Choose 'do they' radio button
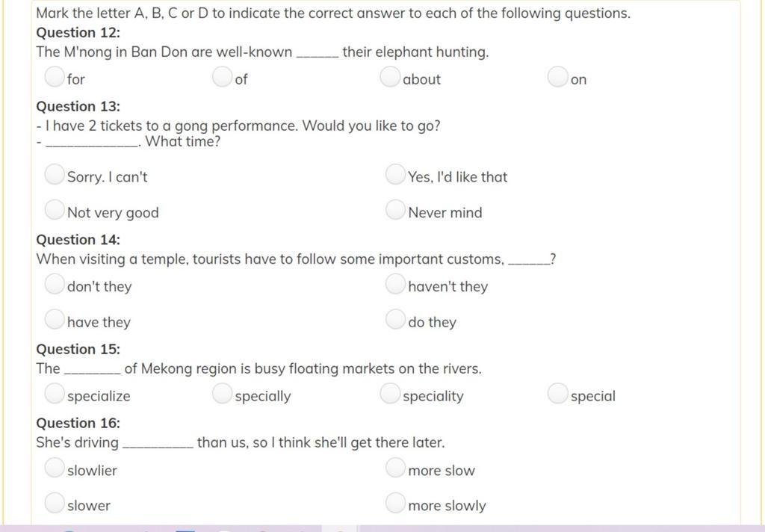The image size is (765, 532). 395,319
